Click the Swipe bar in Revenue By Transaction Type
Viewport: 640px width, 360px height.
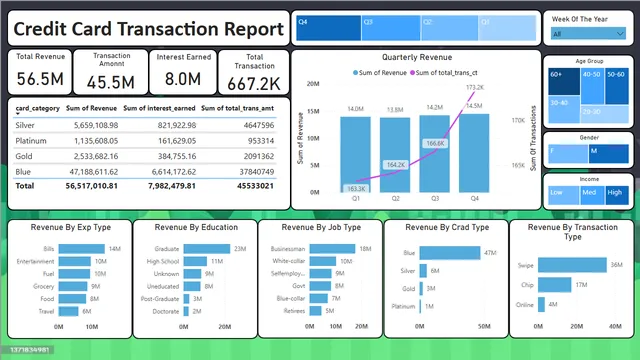click(x=572, y=265)
